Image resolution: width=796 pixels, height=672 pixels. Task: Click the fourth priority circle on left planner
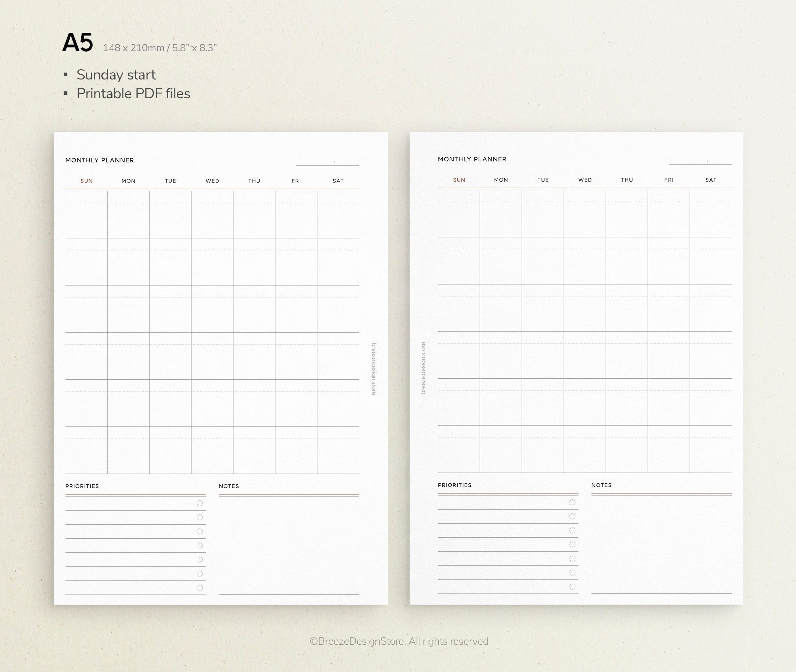click(199, 545)
